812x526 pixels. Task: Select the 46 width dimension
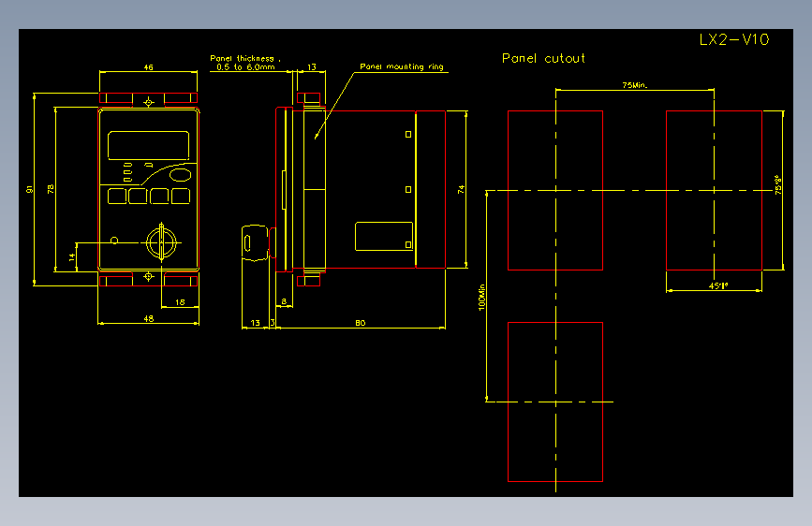[x=149, y=67]
